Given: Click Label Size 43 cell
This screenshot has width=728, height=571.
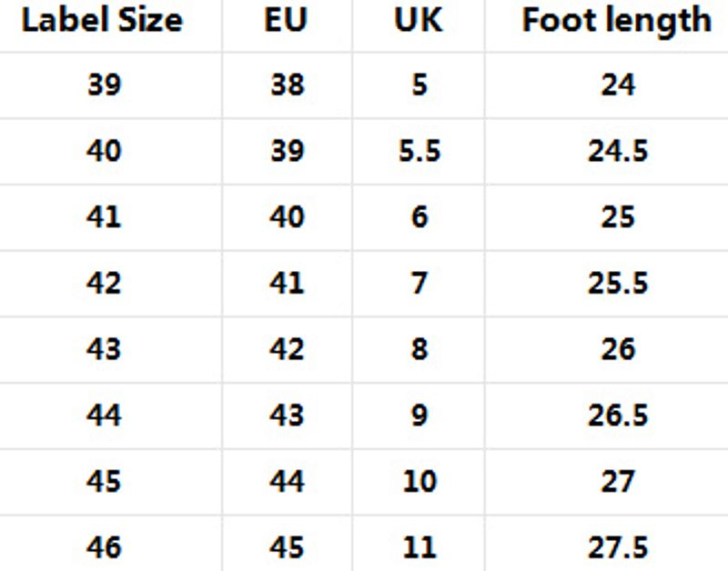Looking at the screenshot, I should 104,349.
